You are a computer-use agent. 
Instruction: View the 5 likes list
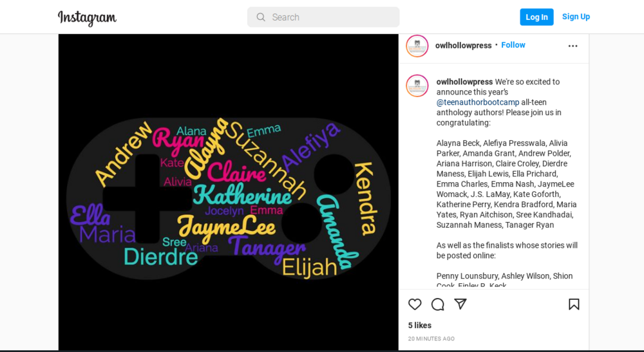point(420,326)
